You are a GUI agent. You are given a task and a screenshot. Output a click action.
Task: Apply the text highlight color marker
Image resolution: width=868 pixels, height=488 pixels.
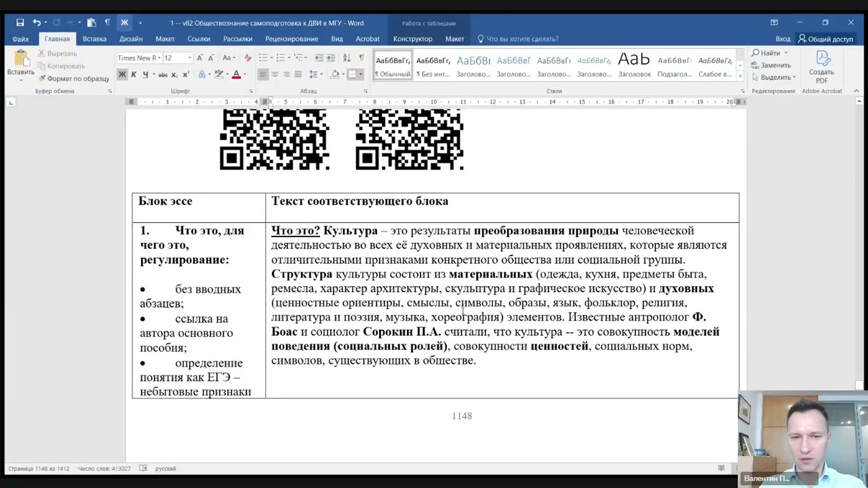pos(218,75)
